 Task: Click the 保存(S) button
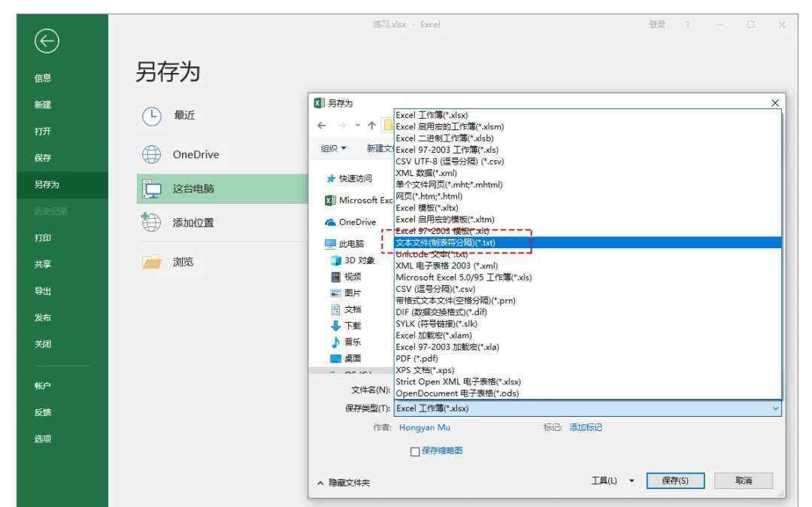pyautogui.click(x=675, y=481)
